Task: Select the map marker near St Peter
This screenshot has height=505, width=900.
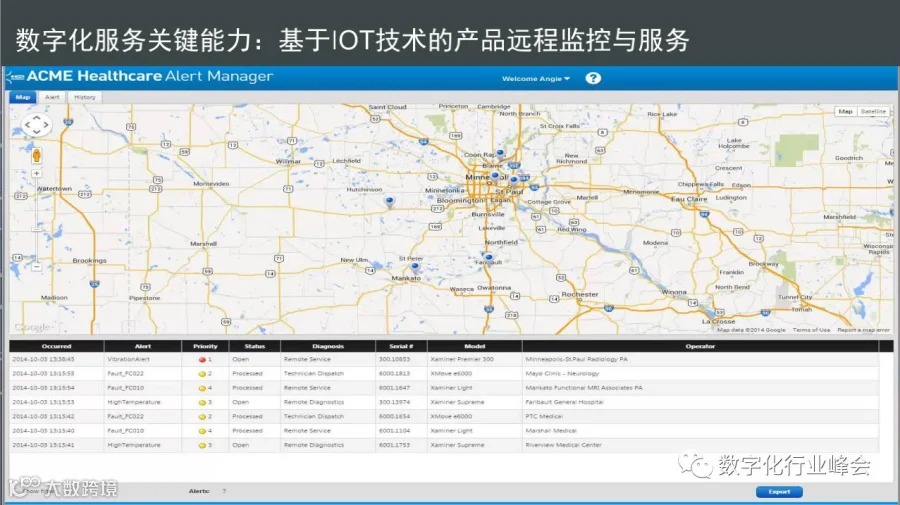Action: 414,266
